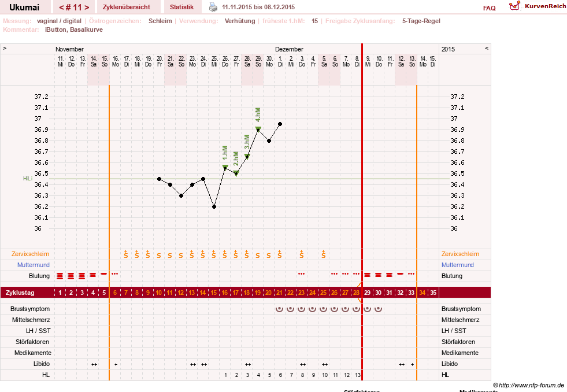The width and height of the screenshot is (567, 392).
Task: Click the ++ libido entry on day 4
Action: coord(94,364)
